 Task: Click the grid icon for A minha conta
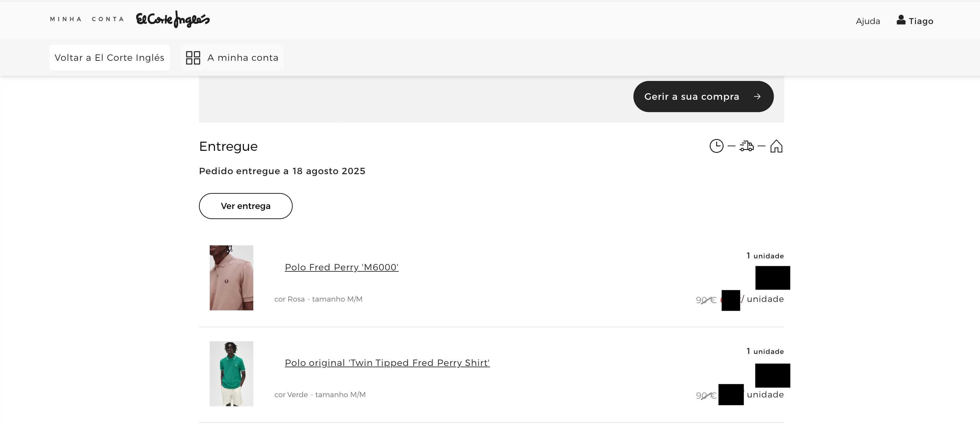193,58
